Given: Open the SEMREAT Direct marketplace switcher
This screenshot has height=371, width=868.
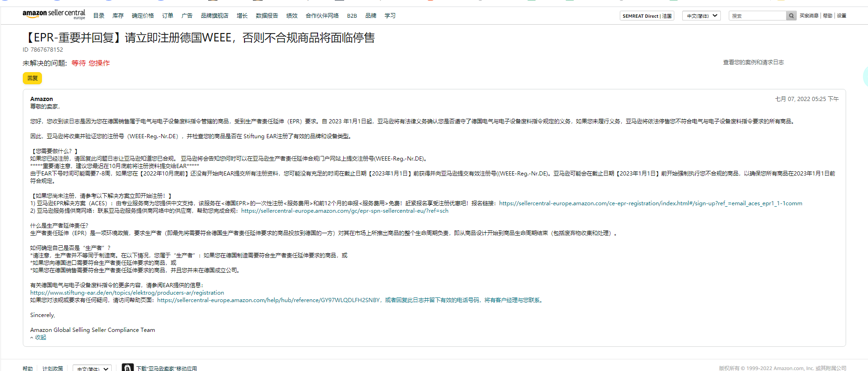Looking at the screenshot, I should click(647, 16).
